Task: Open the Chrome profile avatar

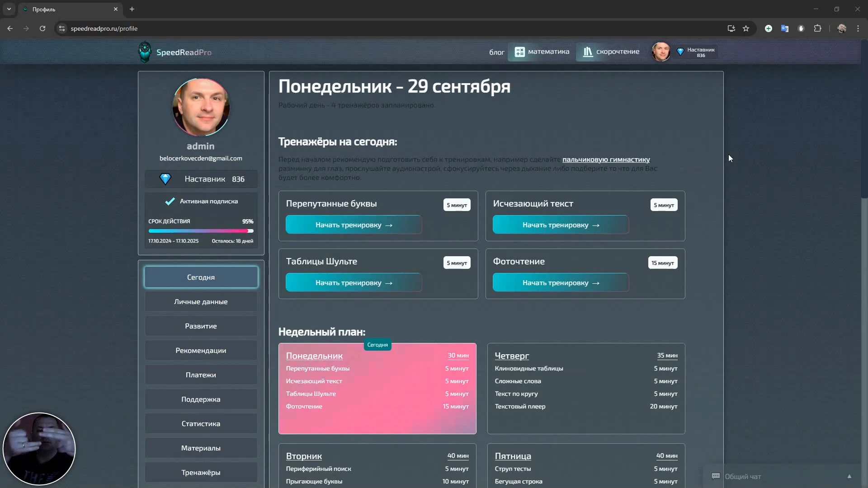Action: pos(842,28)
